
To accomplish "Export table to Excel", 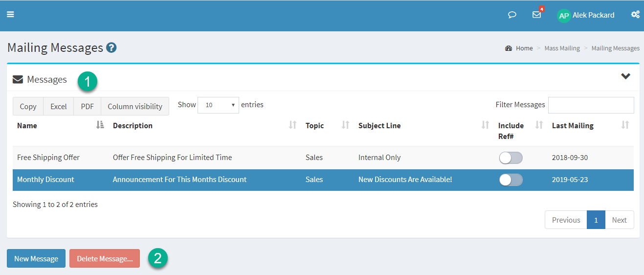I will pos(59,106).
